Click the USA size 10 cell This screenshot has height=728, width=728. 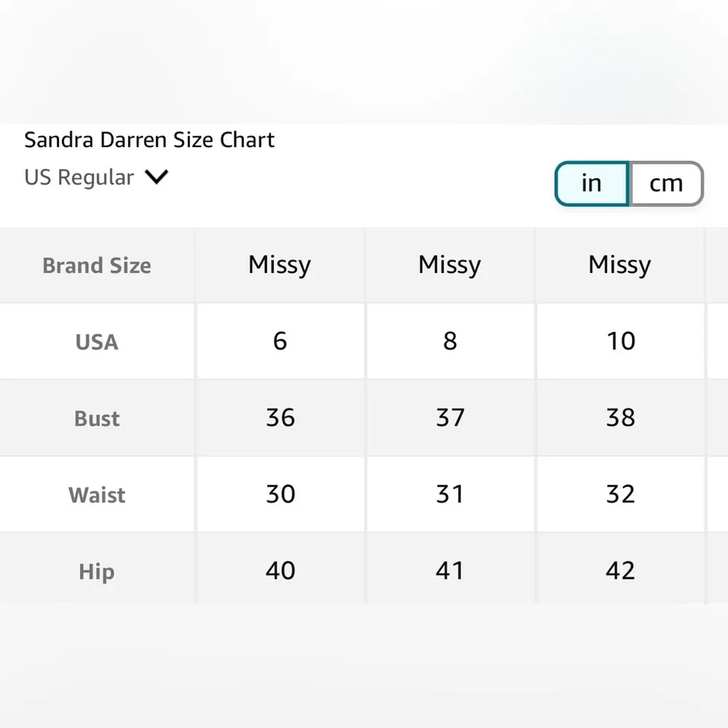pos(620,341)
